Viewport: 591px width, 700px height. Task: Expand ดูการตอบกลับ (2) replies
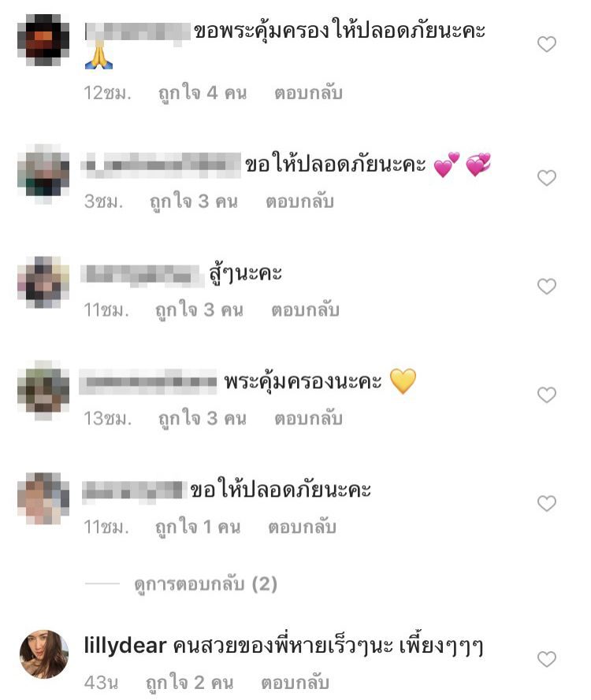[206, 584]
